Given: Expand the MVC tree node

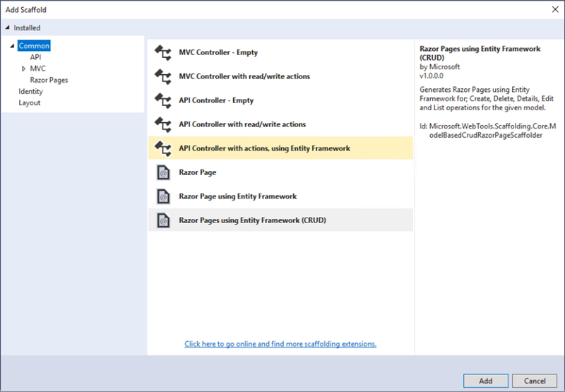Looking at the screenshot, I should [x=23, y=69].
